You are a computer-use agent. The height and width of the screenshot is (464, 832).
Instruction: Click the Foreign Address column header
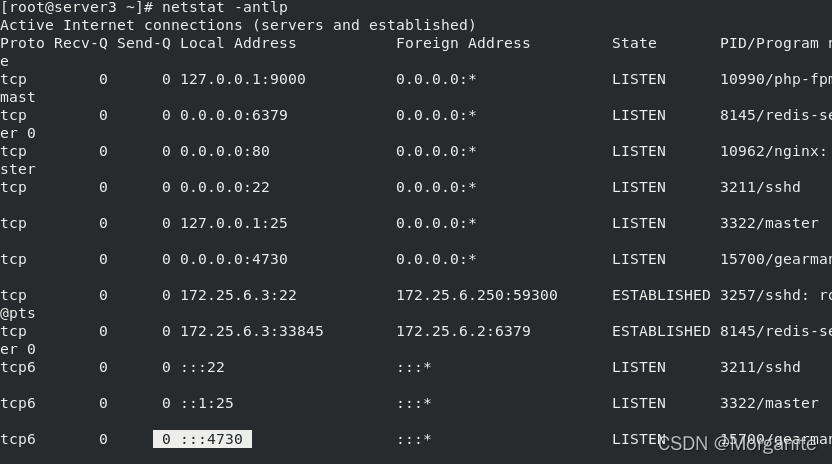tap(463, 44)
